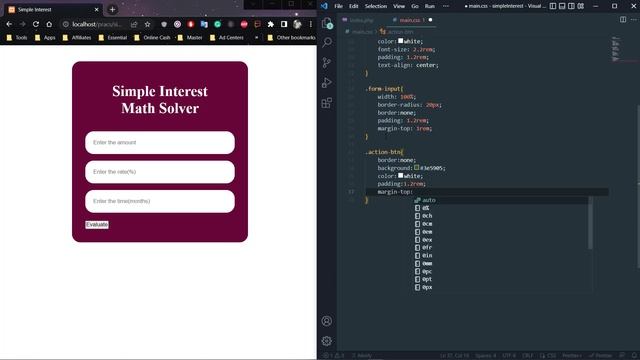Viewport: 640px width, 360px height.
Task: Close the Simple Interest browser tab
Action: click(96, 9)
